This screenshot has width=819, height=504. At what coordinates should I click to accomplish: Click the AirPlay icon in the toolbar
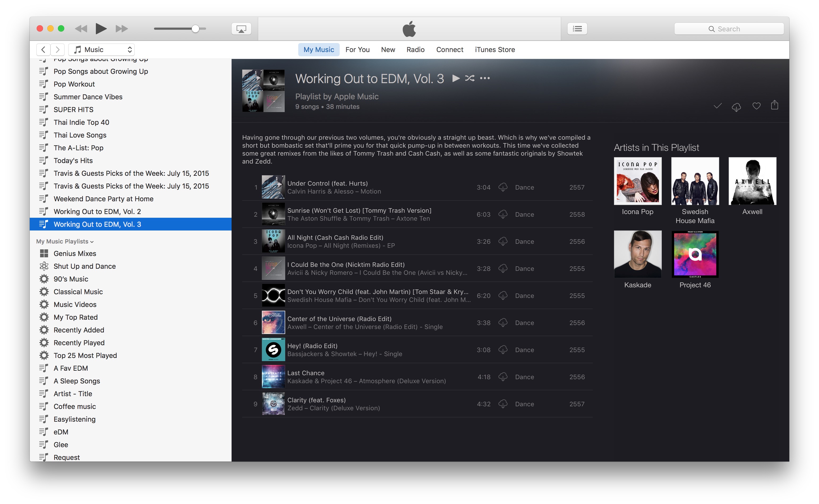click(x=241, y=29)
